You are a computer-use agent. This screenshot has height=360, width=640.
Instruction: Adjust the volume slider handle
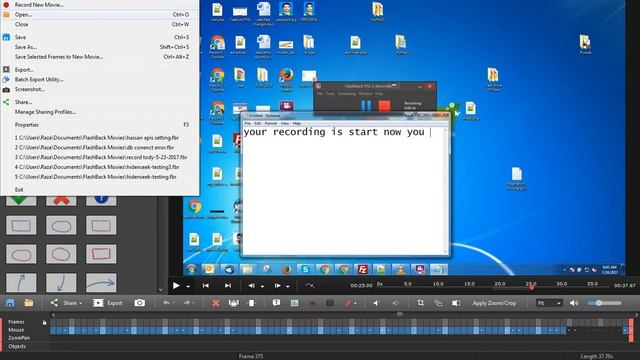pyautogui.click(x=599, y=303)
